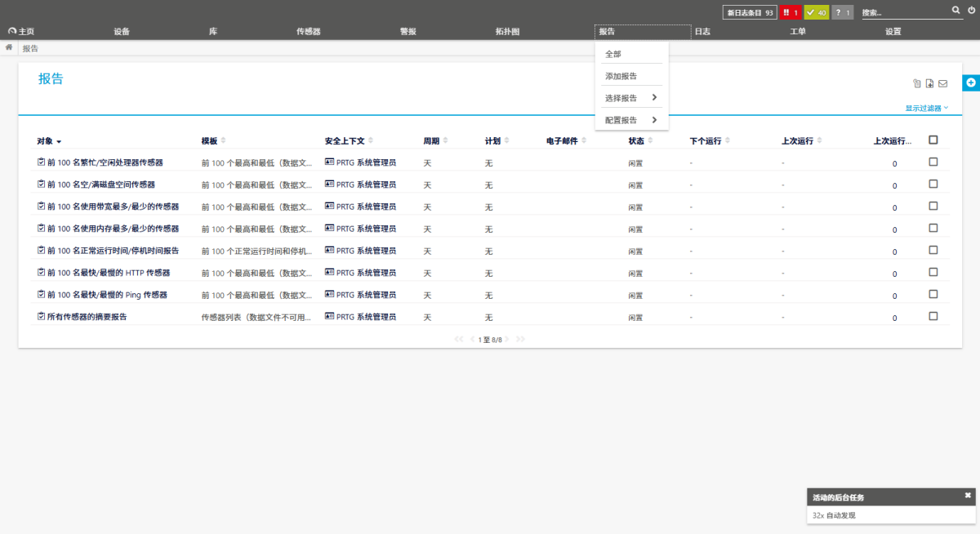Open the 传感器 menu in navigation bar

pos(308,31)
